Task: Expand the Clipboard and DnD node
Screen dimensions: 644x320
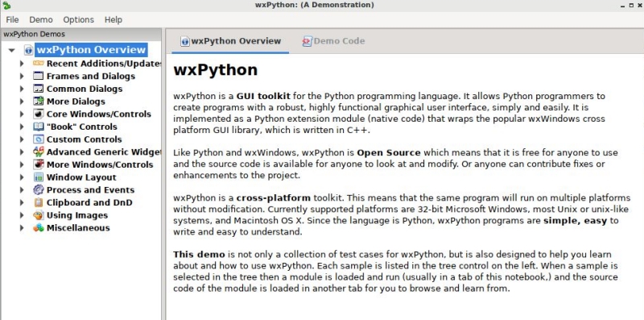Action: (x=22, y=202)
